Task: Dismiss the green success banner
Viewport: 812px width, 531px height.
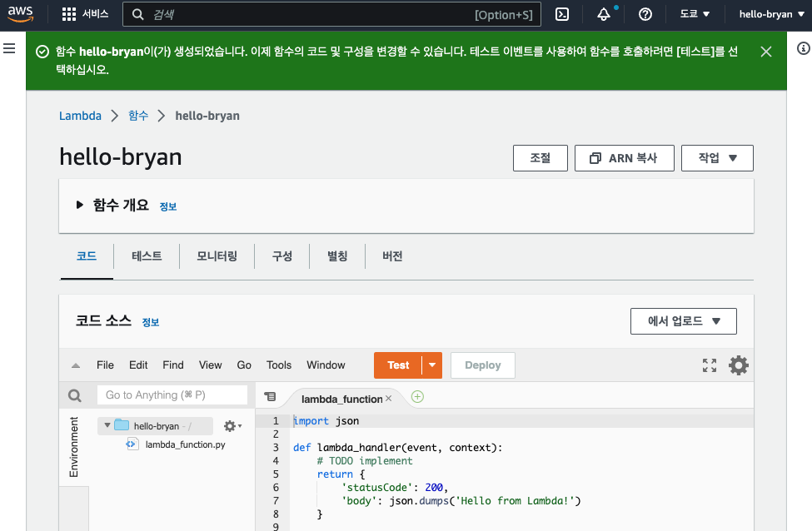Action: point(766,52)
